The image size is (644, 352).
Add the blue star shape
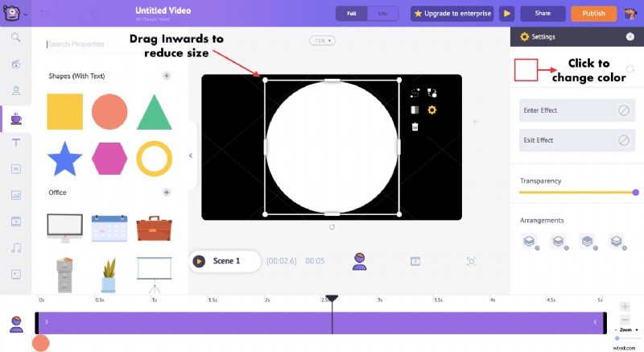(64, 159)
